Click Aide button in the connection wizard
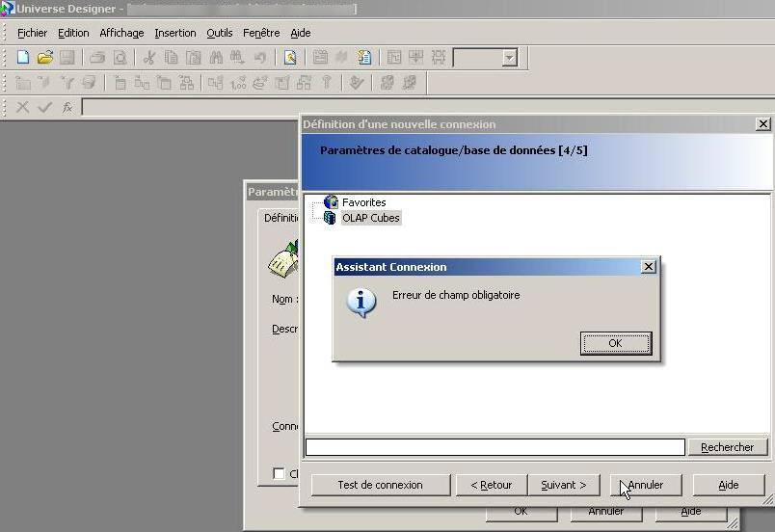This screenshot has height=532, width=775. (x=729, y=485)
